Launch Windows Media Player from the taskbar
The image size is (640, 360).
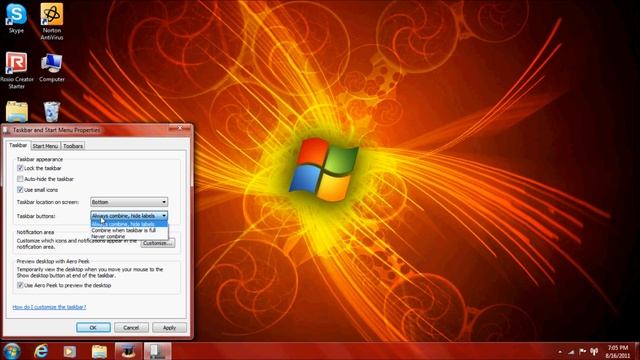(x=70, y=351)
